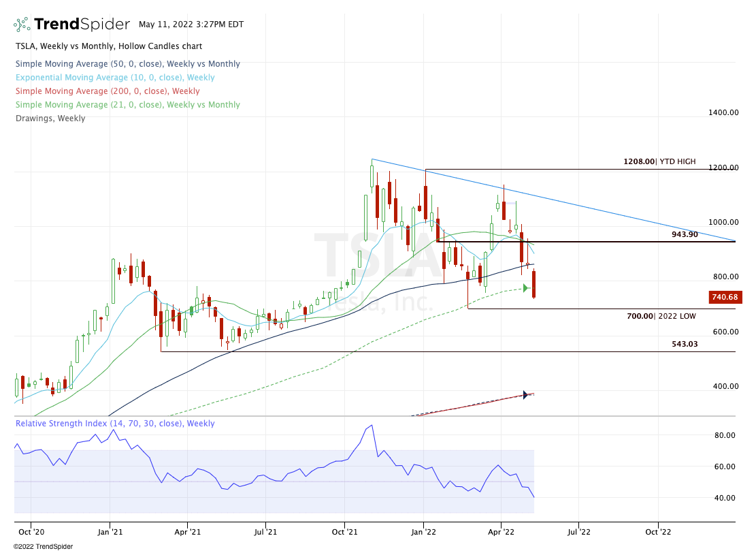Click the TrendSpider brand name text
Viewport: 756px width, 553px height.
[82, 24]
